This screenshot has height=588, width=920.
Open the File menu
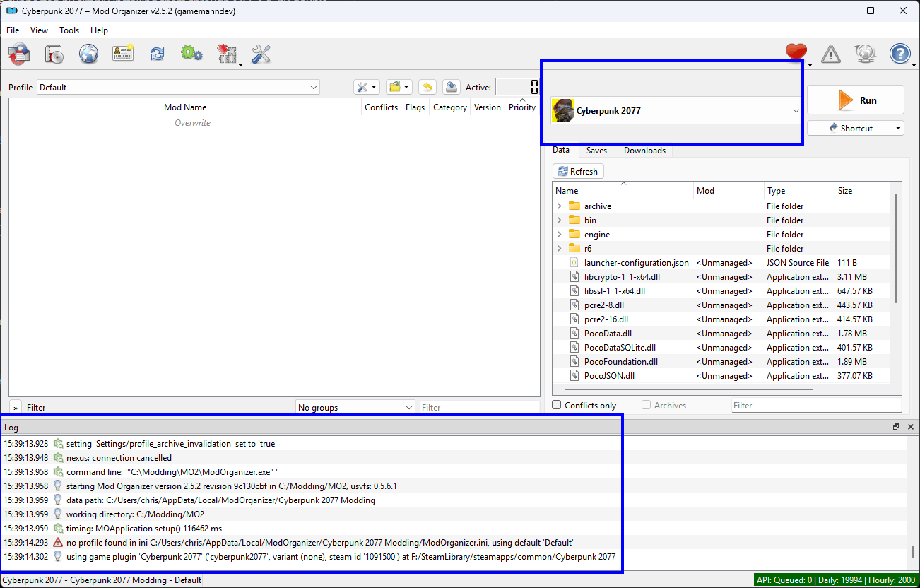(13, 30)
